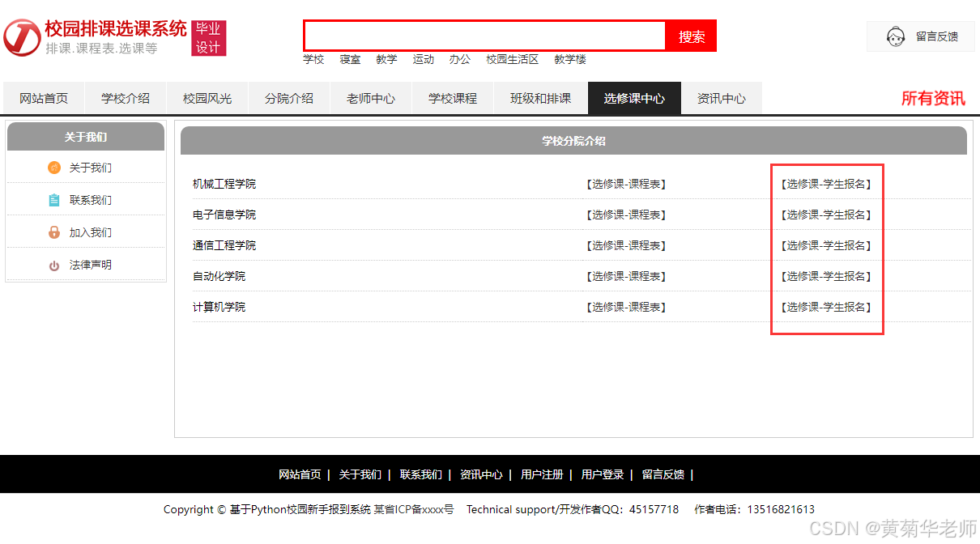The width and height of the screenshot is (980, 544).
Task: Open 用户注册 in the footer bar
Action: click(x=542, y=474)
